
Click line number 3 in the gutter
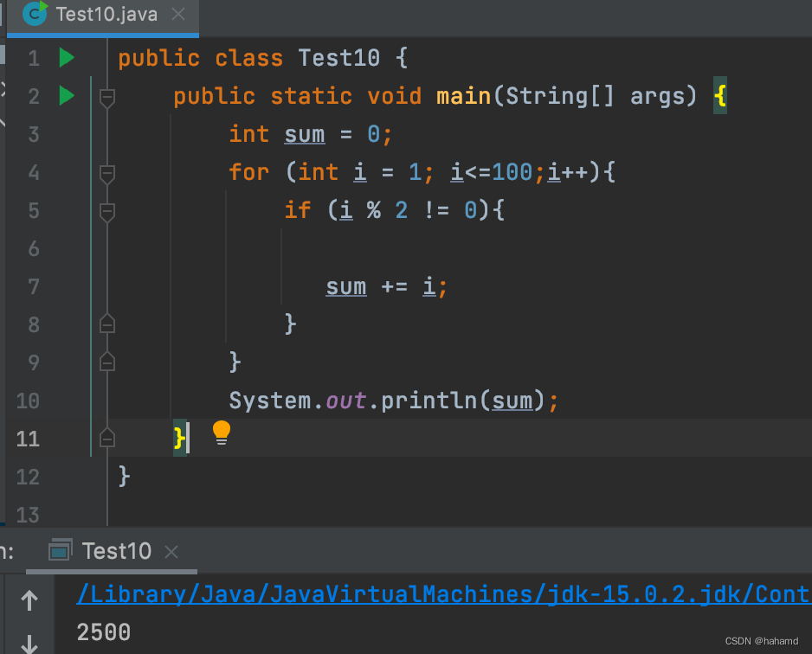[x=34, y=135]
